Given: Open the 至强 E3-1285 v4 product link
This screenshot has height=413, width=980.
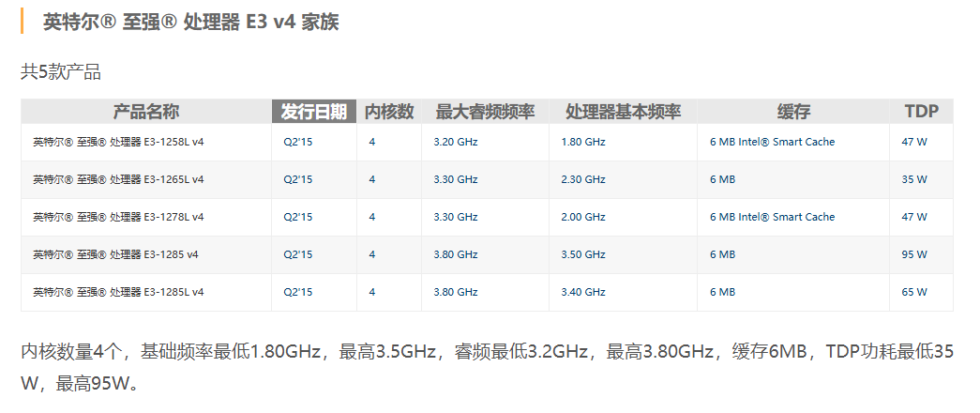Looking at the screenshot, I should pyautogui.click(x=115, y=254).
